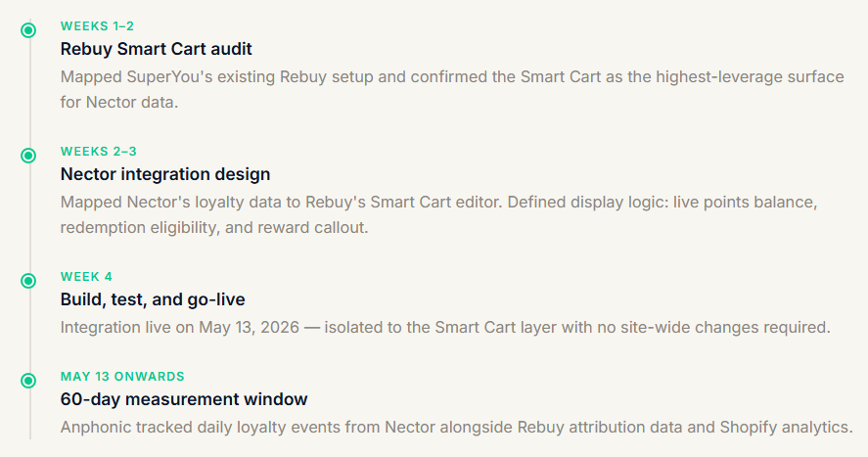Click the Weeks 1–2 timeline dot
The image size is (868, 457).
28,30
